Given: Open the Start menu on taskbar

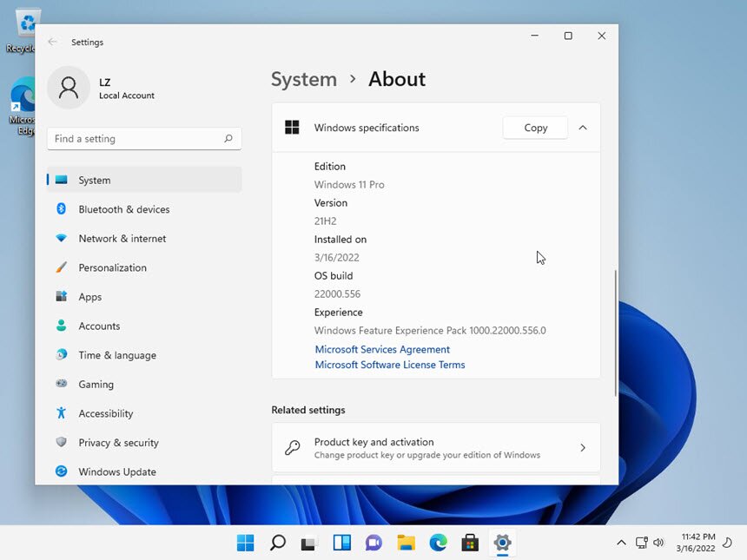Looking at the screenshot, I should click(x=245, y=543).
